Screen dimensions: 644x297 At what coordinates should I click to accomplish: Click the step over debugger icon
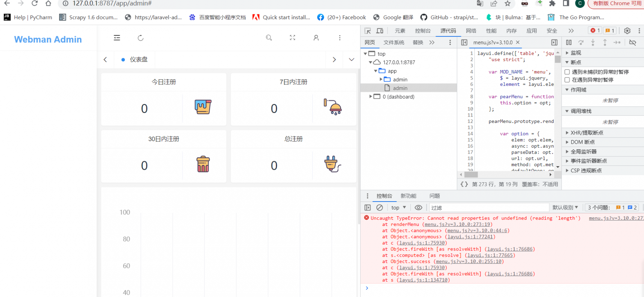tap(581, 43)
